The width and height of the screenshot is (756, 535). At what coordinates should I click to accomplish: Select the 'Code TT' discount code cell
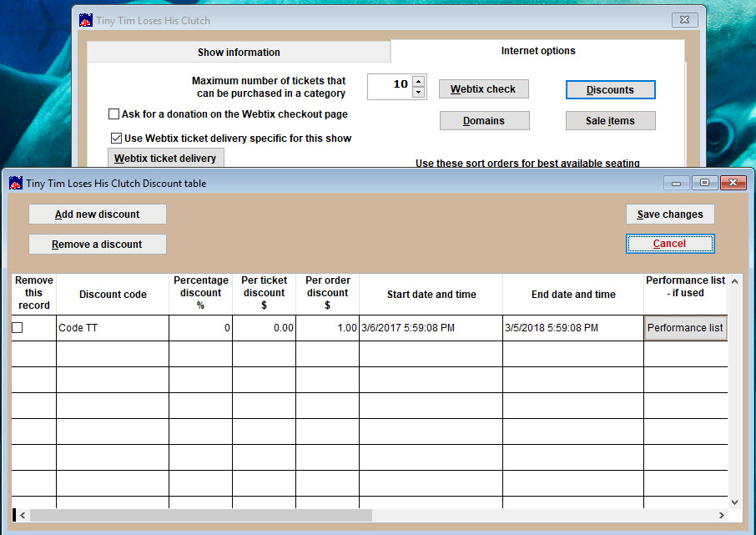coord(113,328)
